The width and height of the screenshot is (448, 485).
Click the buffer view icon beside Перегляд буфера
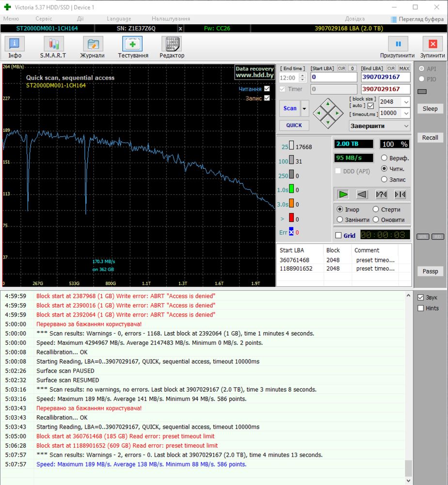(x=394, y=19)
